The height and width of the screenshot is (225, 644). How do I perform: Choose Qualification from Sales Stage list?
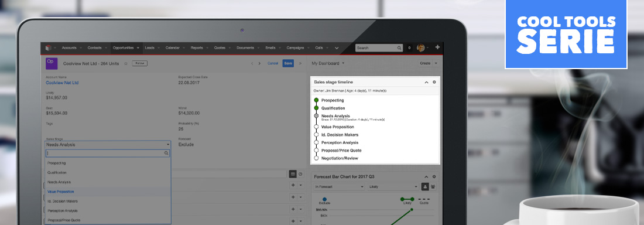pyautogui.click(x=108, y=173)
